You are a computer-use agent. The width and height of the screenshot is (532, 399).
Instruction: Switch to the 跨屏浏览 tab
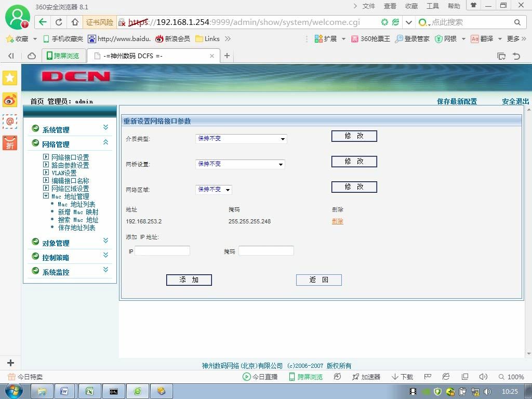tap(63, 56)
